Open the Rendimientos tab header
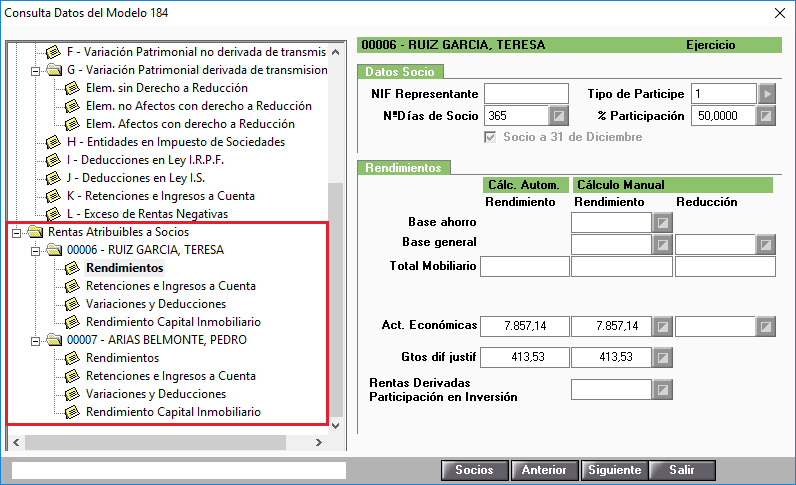796x485 pixels. pyautogui.click(x=404, y=168)
